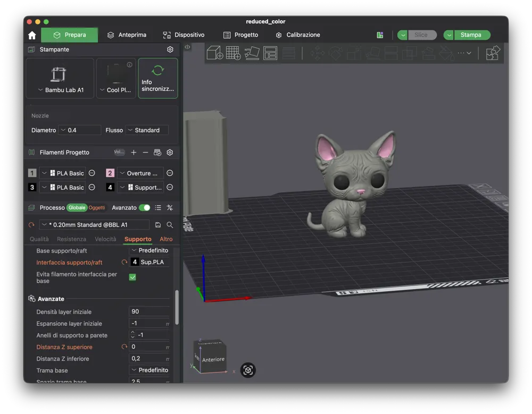The image size is (532, 414).
Task: Edit filament 1 PLA Basic preset
Action: coord(92,173)
